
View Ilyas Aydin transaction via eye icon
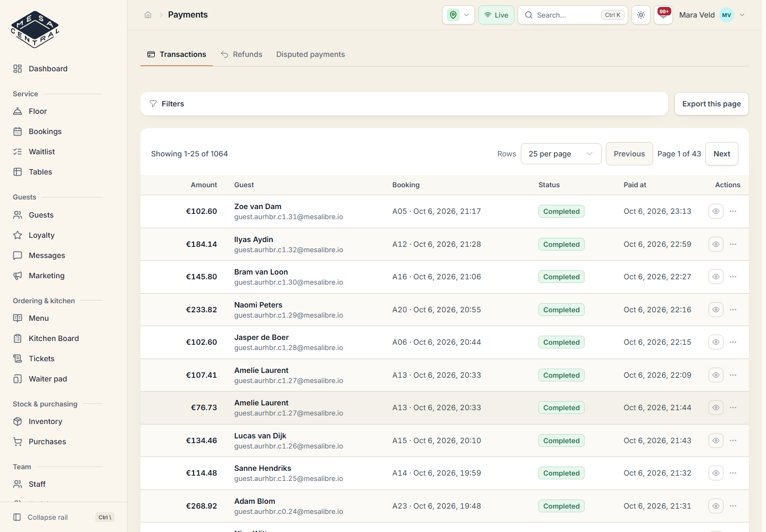coord(716,244)
